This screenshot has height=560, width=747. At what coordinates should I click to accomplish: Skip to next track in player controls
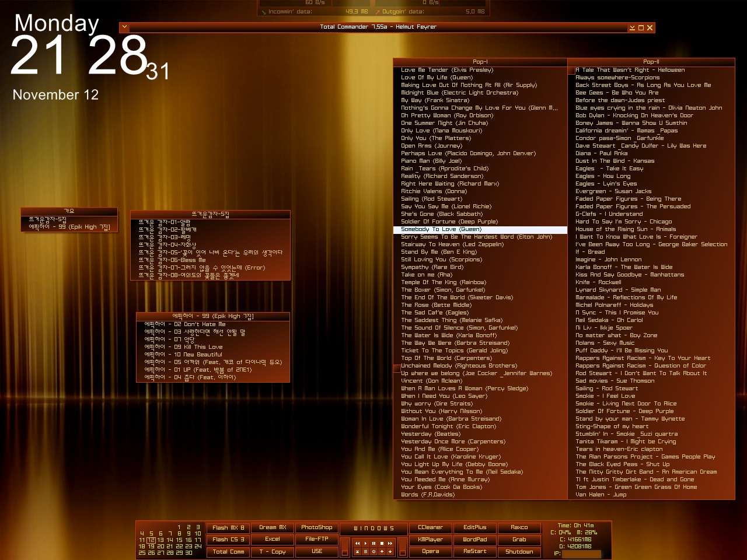point(390,544)
